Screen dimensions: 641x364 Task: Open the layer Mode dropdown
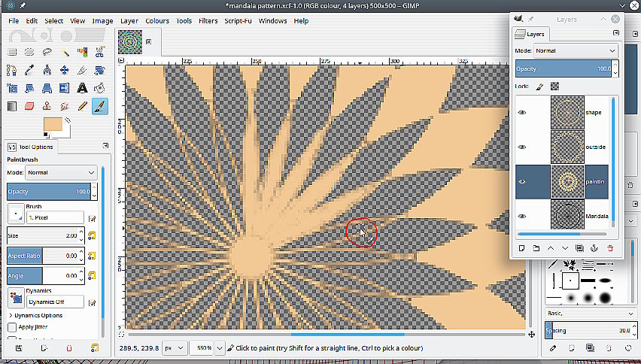[x=575, y=50]
